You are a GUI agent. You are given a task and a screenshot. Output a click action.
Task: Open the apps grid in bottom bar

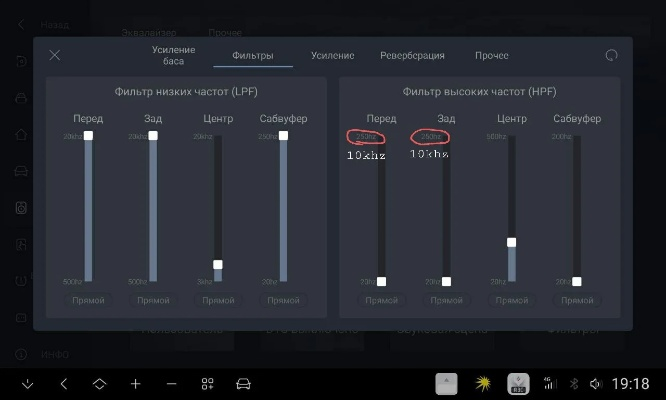[208, 384]
